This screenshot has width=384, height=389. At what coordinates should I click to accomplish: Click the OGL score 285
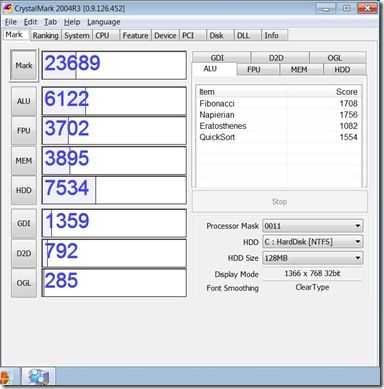[x=61, y=280]
